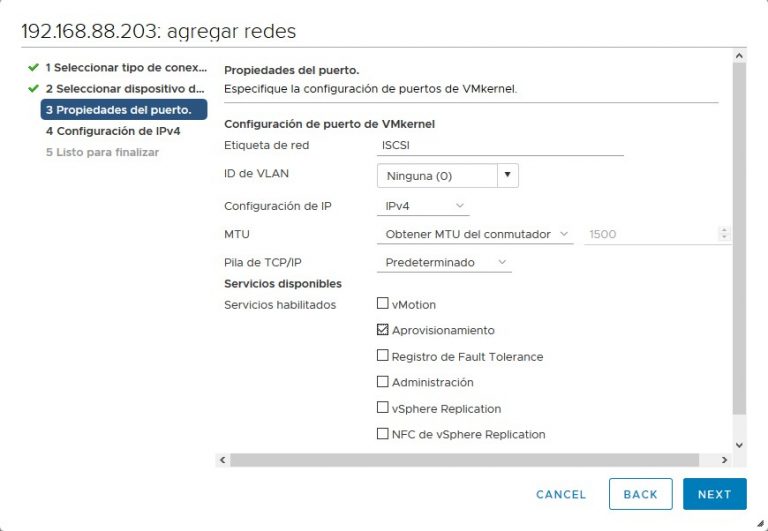Screen dimensions: 768x531
Task: Click the BACK button
Action: click(641, 494)
